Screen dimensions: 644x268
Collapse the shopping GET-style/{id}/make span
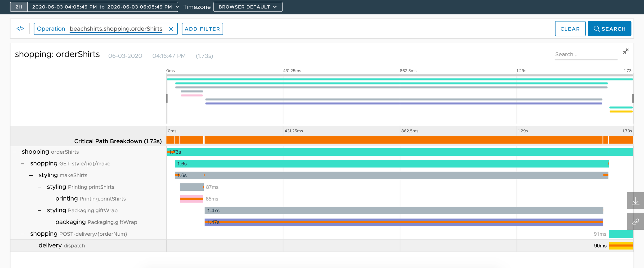tap(23, 164)
